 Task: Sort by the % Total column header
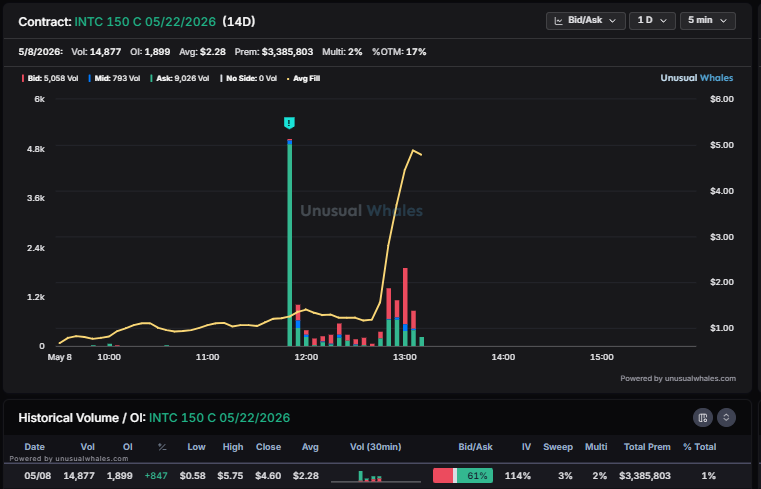point(699,447)
